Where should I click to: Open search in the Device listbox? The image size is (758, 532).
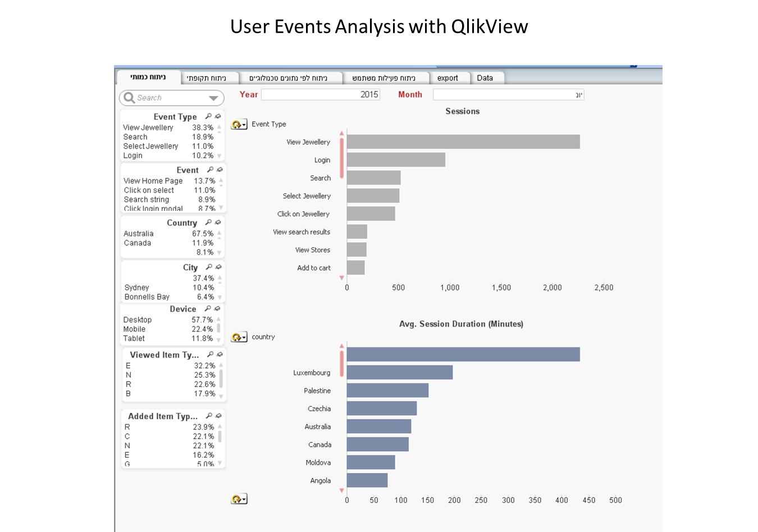pyautogui.click(x=208, y=309)
